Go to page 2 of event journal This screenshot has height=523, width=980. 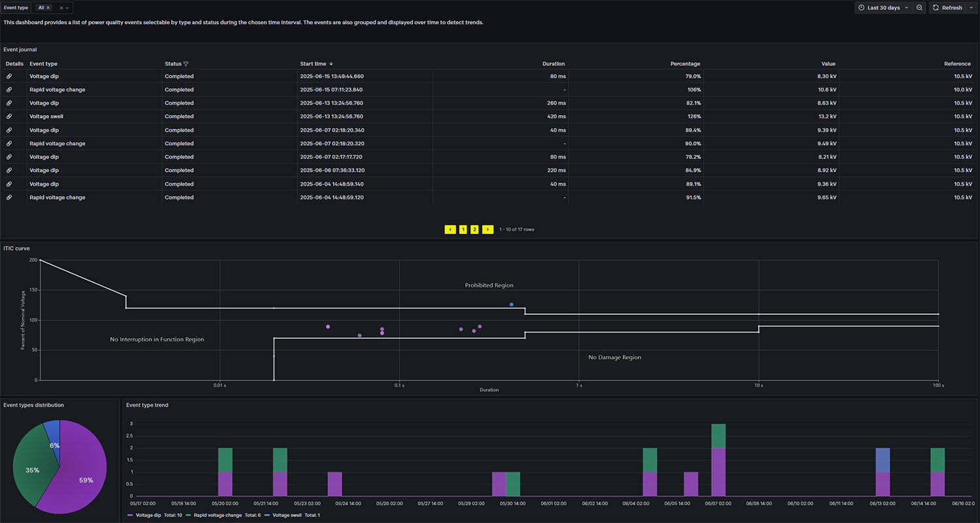coord(474,229)
